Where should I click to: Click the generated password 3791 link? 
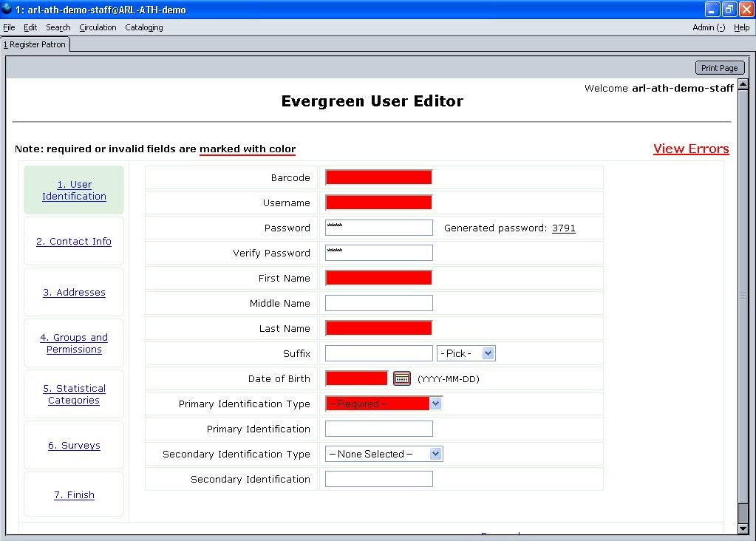[x=563, y=228]
